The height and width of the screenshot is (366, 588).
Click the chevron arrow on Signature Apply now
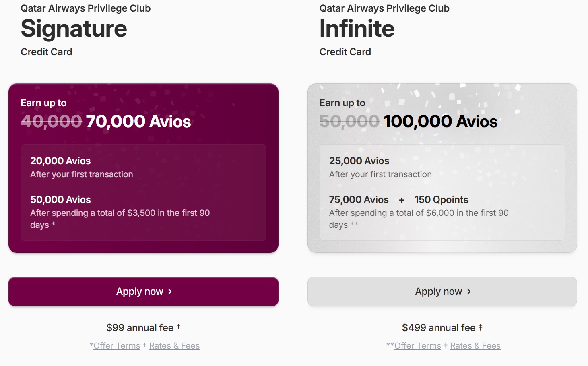click(170, 292)
